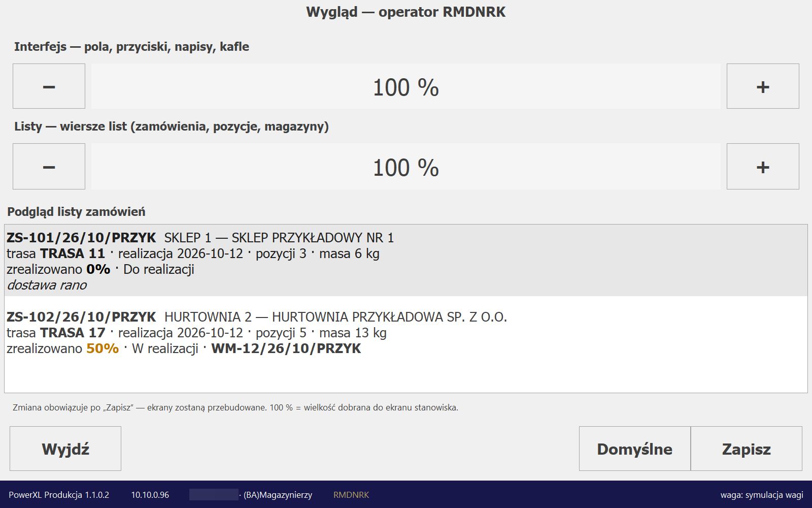Click the 'Podgląd listy zamówień' heading
This screenshot has width=812, height=508.
pos(76,212)
